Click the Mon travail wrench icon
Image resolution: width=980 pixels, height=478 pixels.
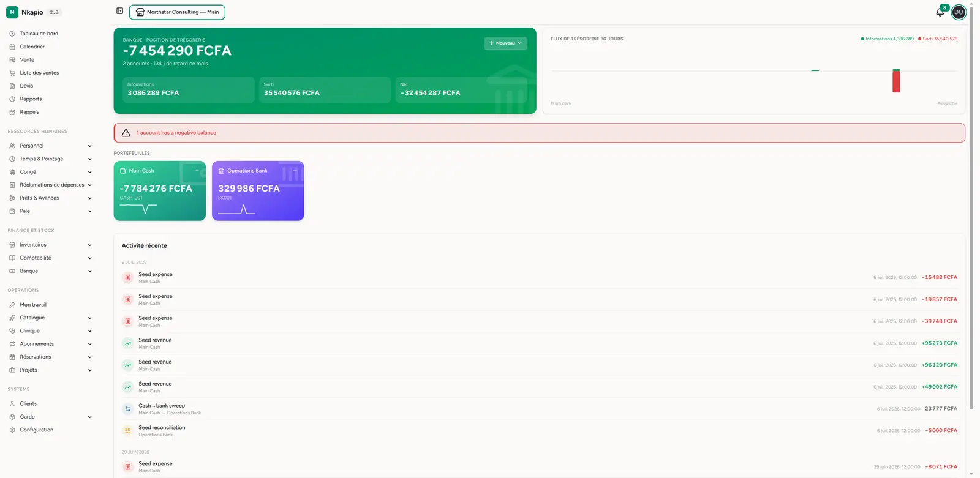[x=12, y=305]
